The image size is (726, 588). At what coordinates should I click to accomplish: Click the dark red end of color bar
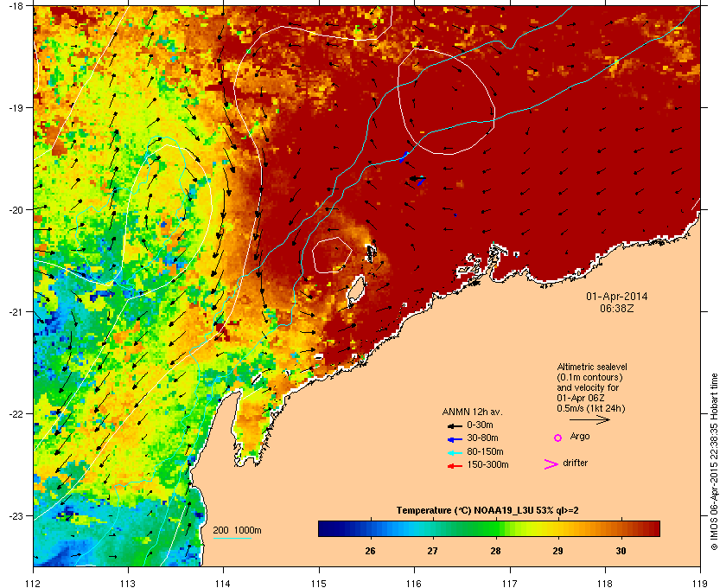pos(653,528)
